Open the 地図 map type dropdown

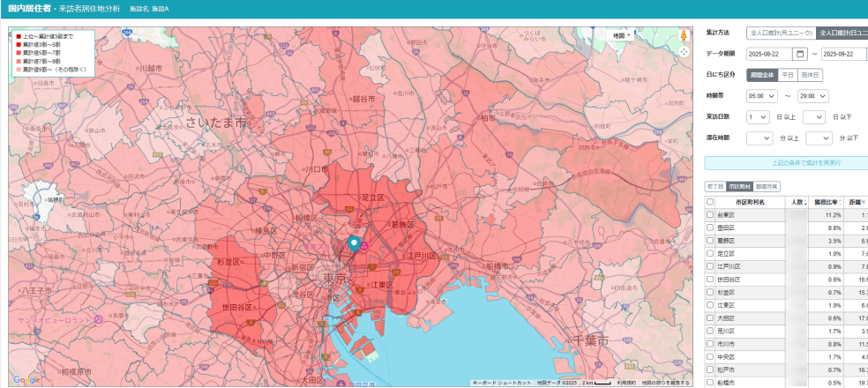coord(624,35)
